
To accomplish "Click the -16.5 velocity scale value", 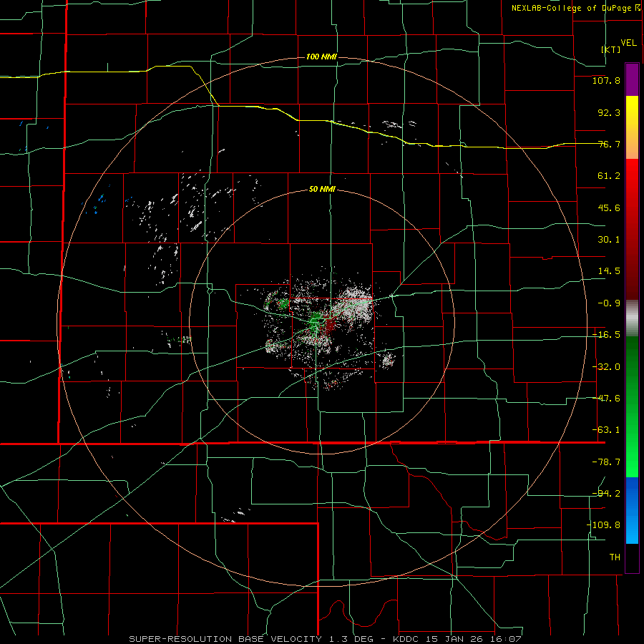I will 606,335.
